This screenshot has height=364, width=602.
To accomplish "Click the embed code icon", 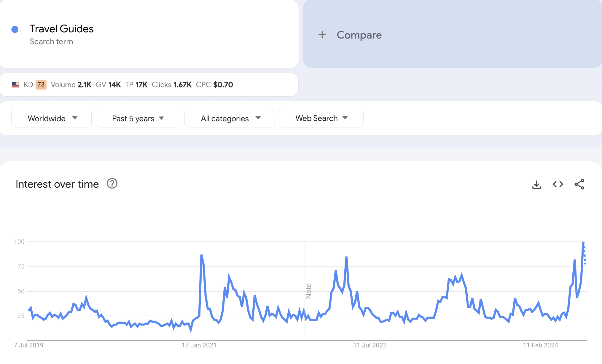I will pyautogui.click(x=558, y=184).
